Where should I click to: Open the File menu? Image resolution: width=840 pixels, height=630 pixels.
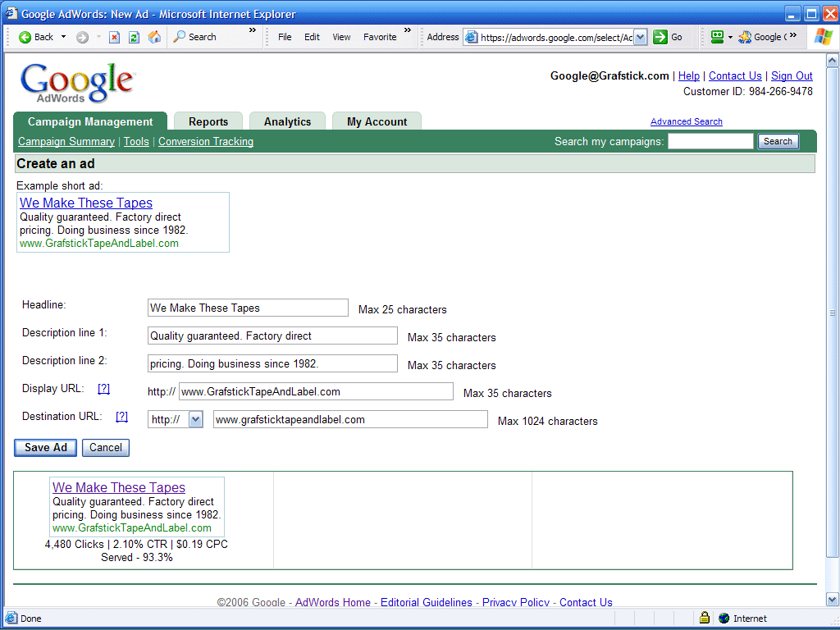[x=285, y=37]
